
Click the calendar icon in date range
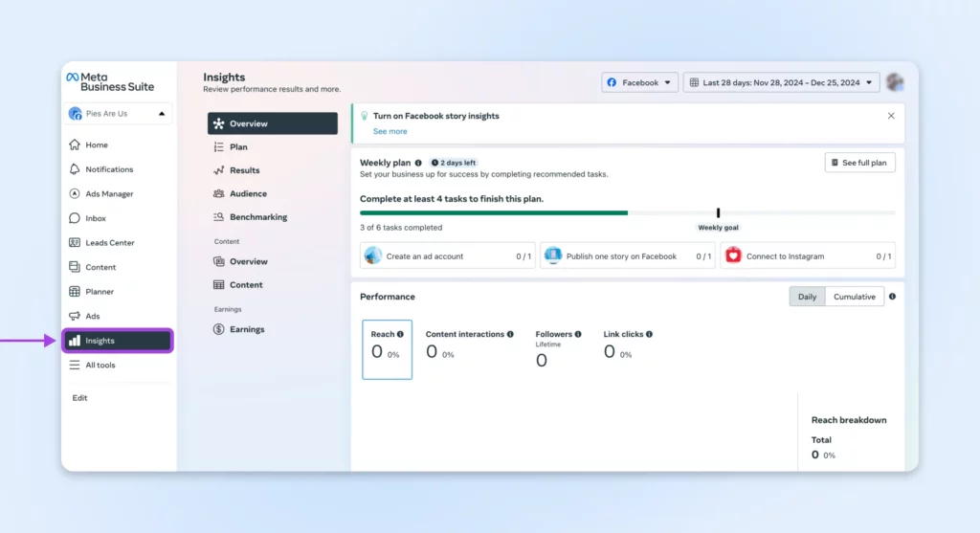[x=694, y=82]
